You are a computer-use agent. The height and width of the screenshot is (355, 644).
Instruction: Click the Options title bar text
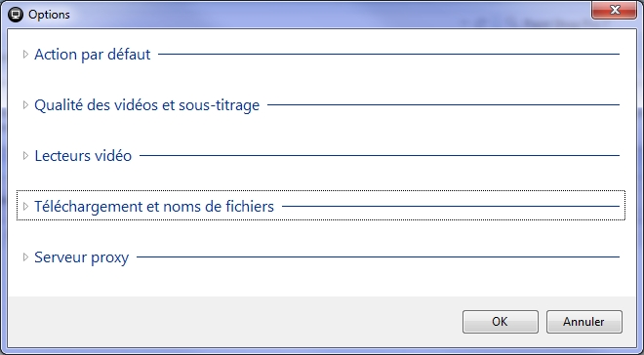49,15
